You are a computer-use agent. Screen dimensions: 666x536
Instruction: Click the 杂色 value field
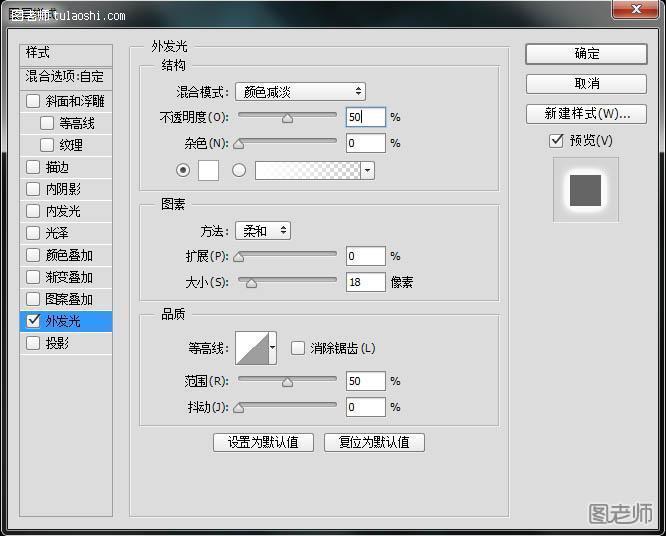click(x=366, y=143)
